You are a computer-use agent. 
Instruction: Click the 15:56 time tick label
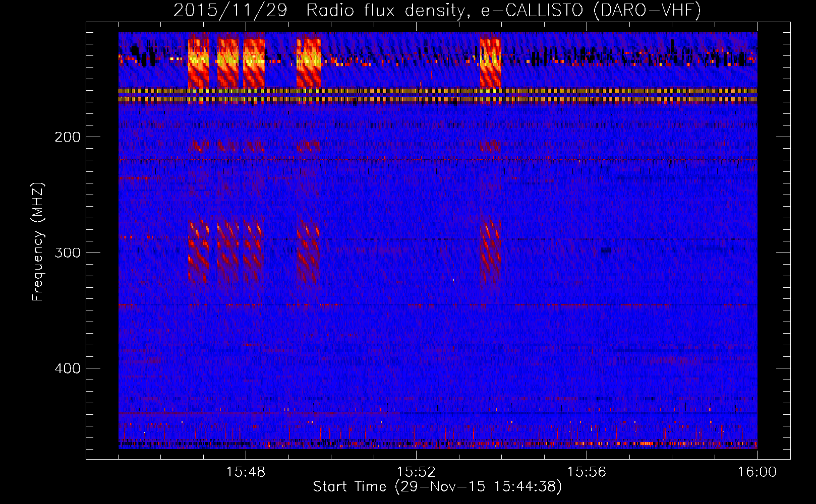point(587,472)
